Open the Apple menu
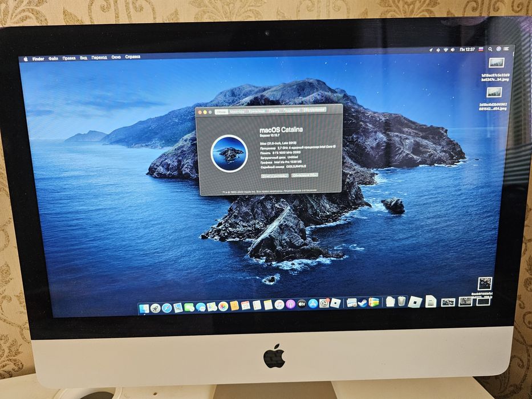532x399 pixels. click(x=26, y=59)
